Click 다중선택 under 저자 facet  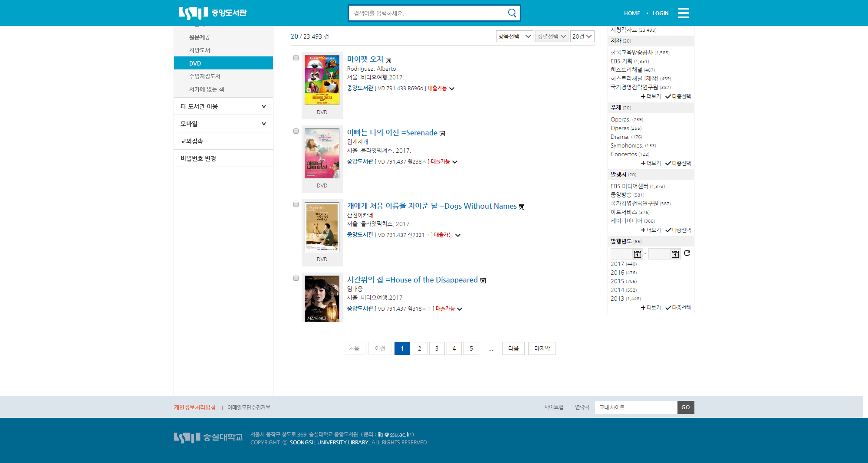click(678, 96)
